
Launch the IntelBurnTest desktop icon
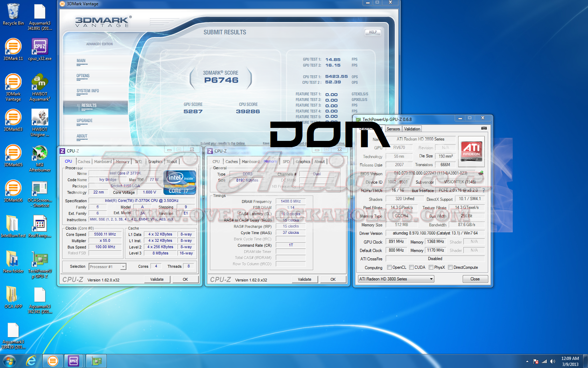(x=13, y=227)
